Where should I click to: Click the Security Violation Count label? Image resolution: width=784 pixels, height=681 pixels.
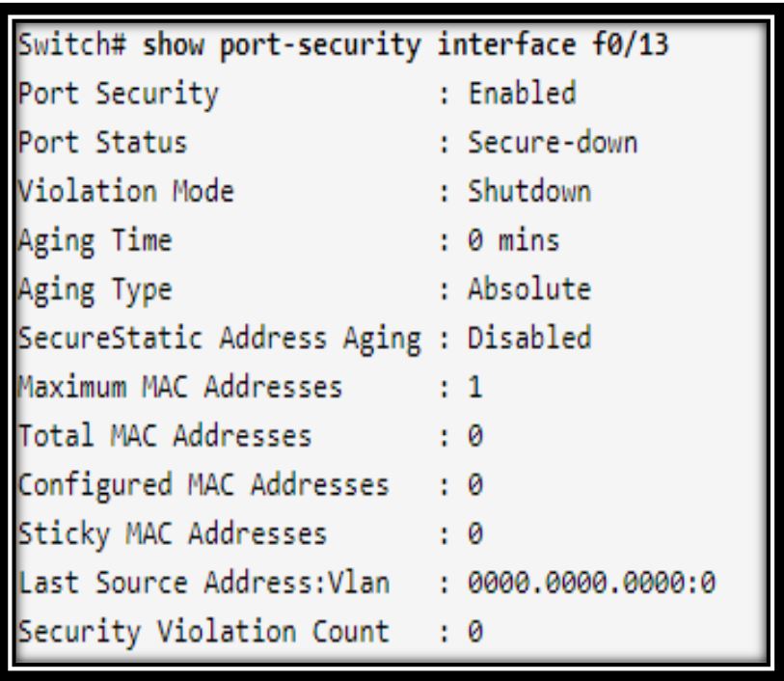click(x=203, y=633)
